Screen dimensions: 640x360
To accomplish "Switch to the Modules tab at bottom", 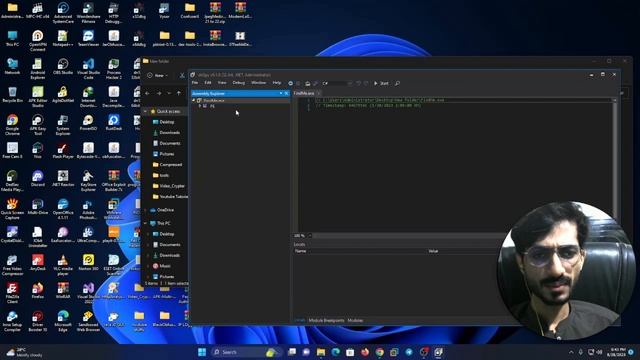I will tap(355, 320).
